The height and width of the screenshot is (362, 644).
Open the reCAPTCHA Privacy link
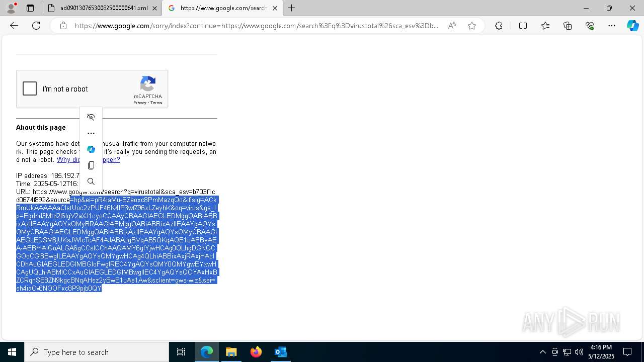[x=139, y=103]
